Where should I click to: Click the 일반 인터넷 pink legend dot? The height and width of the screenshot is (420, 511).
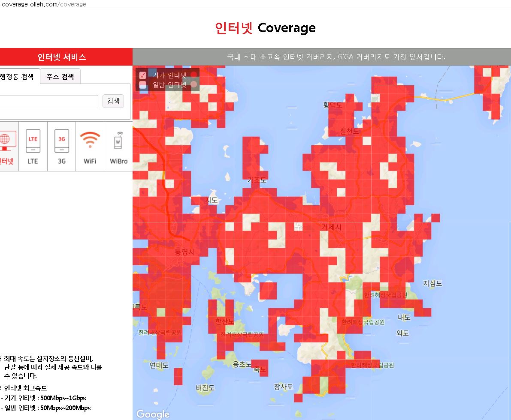(194, 85)
